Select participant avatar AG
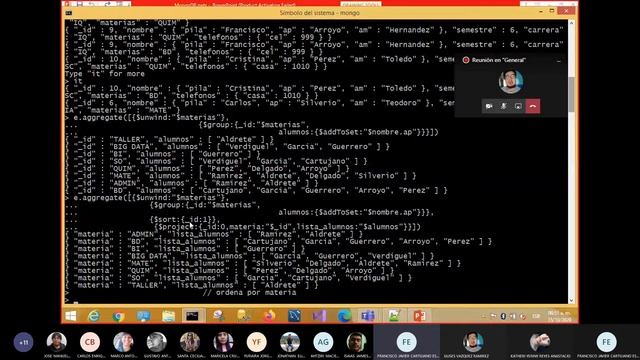Viewport: 640px width, 360px height. [x=323, y=342]
